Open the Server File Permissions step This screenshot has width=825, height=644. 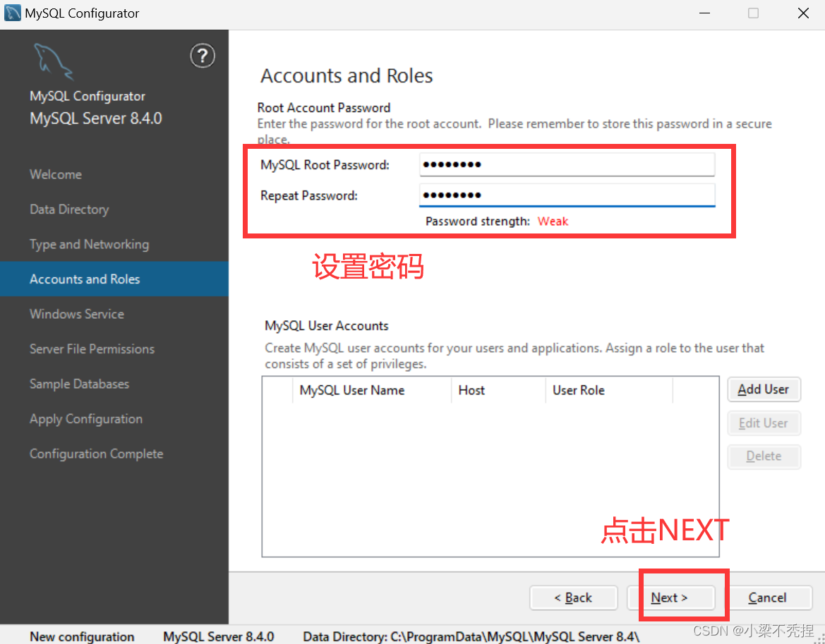point(92,349)
